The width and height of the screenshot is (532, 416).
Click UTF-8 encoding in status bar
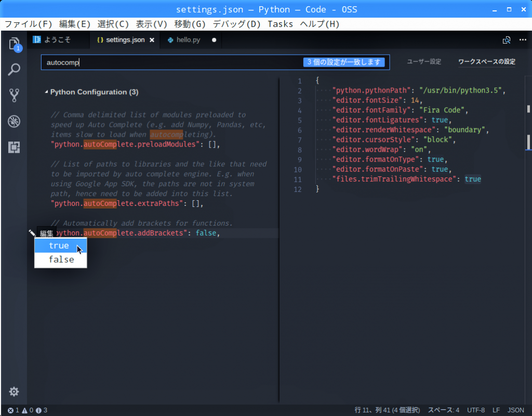pos(476,410)
